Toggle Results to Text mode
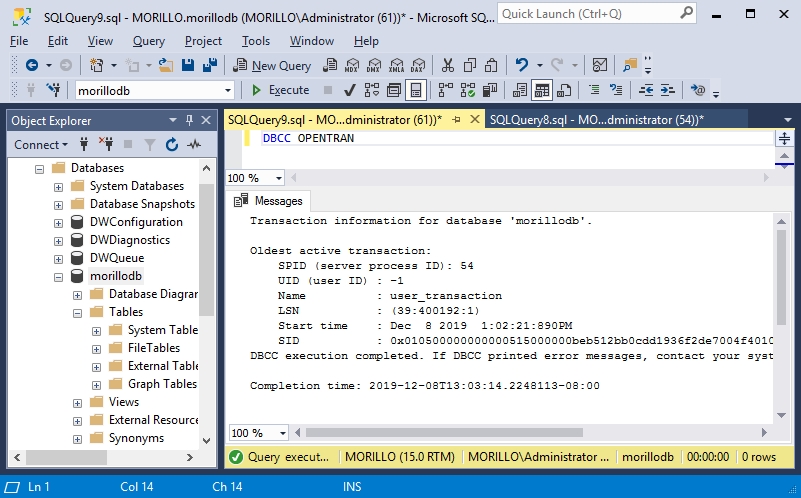Image resolution: width=801 pixels, height=498 pixels. (x=520, y=90)
